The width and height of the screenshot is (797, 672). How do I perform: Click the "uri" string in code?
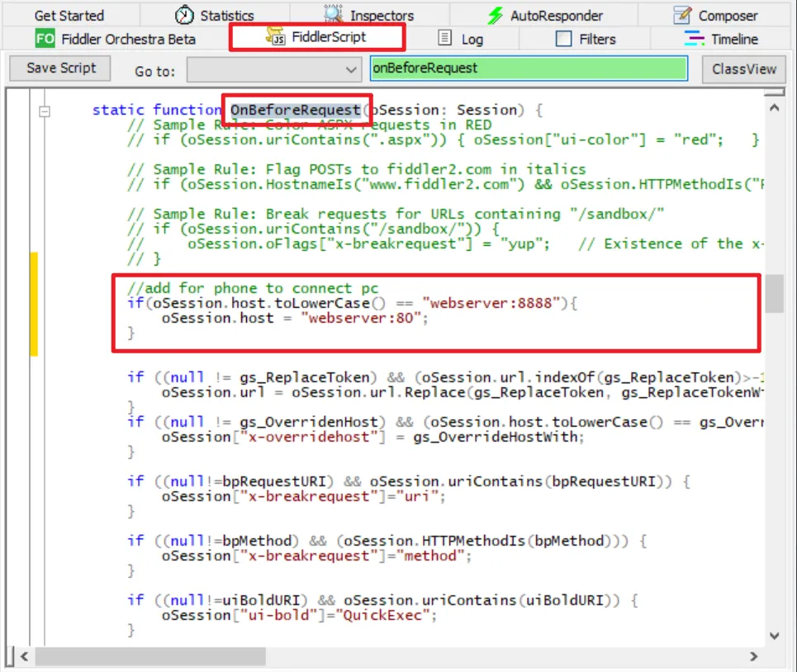417,496
